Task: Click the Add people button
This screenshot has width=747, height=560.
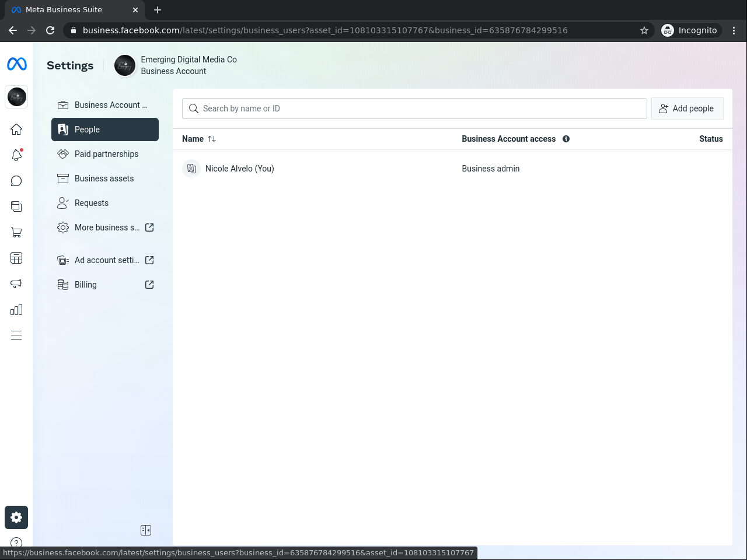Action: coord(687,108)
